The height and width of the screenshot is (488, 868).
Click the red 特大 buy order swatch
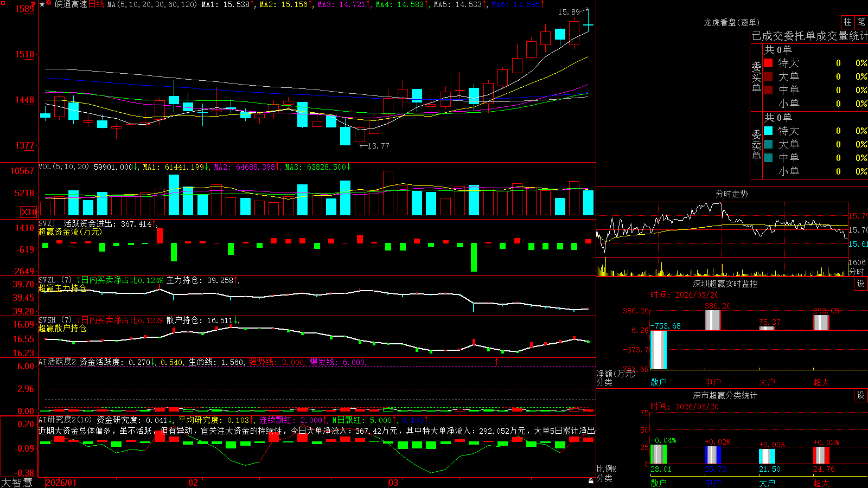pos(768,63)
